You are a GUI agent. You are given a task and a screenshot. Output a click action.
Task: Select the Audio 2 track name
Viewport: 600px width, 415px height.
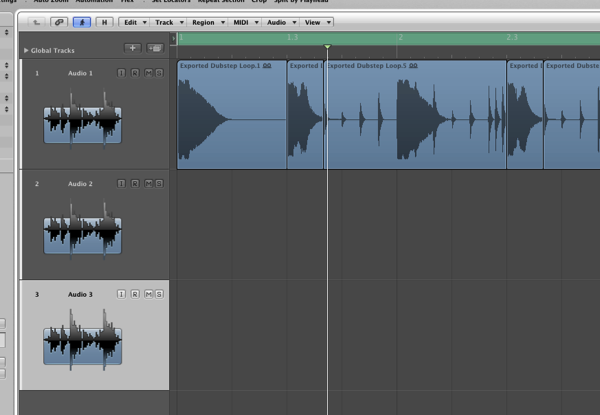[x=80, y=184]
